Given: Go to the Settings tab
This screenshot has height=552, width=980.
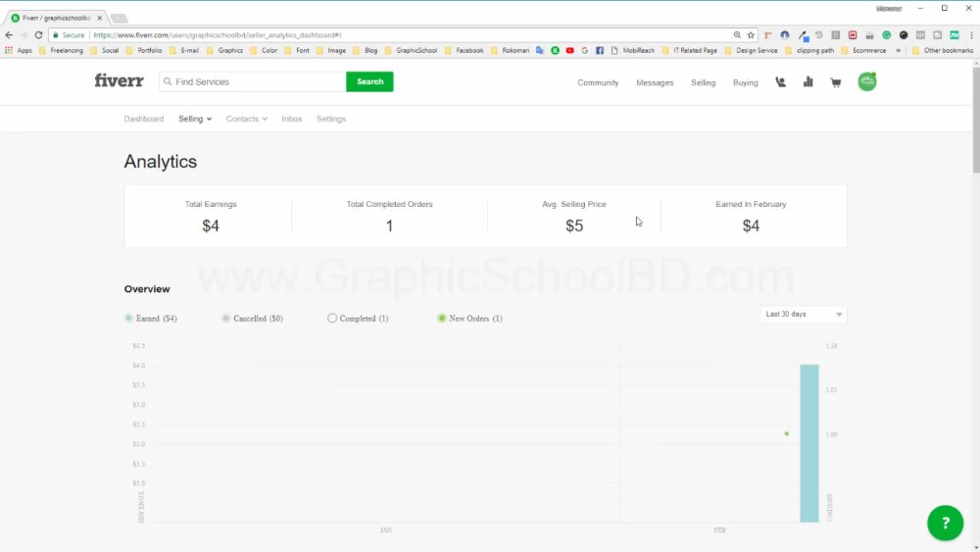Looking at the screenshot, I should pyautogui.click(x=331, y=119).
